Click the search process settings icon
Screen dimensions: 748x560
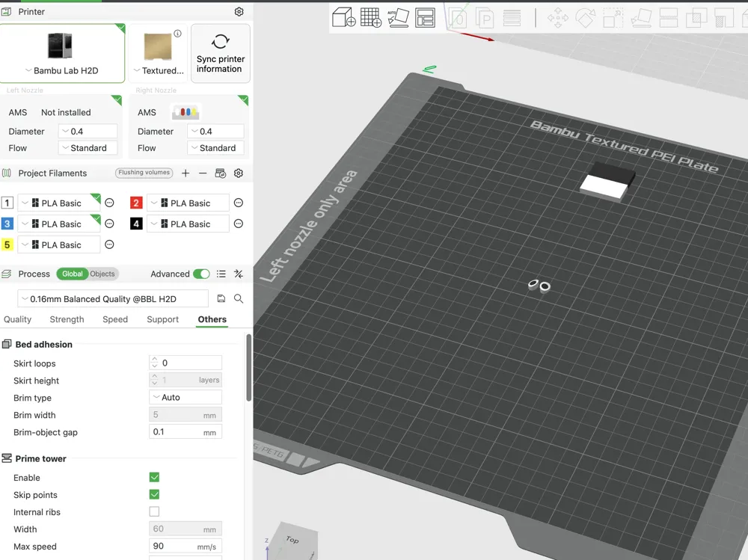click(239, 298)
